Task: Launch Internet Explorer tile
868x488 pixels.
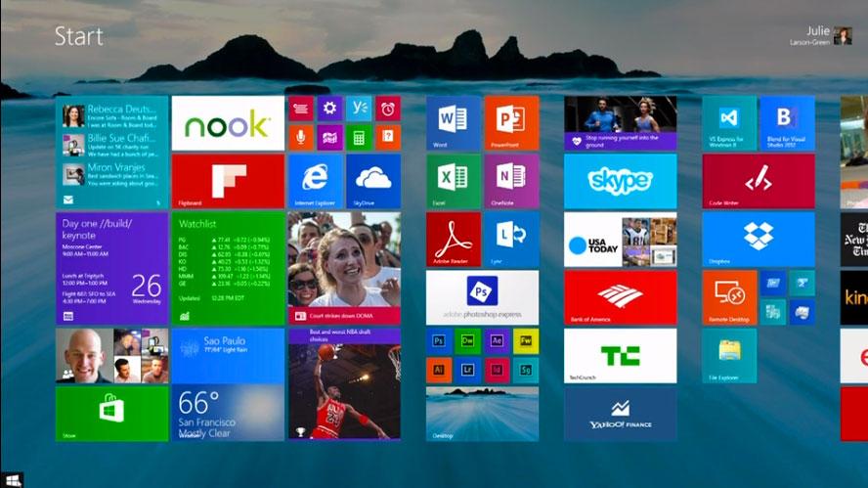Action: (315, 181)
